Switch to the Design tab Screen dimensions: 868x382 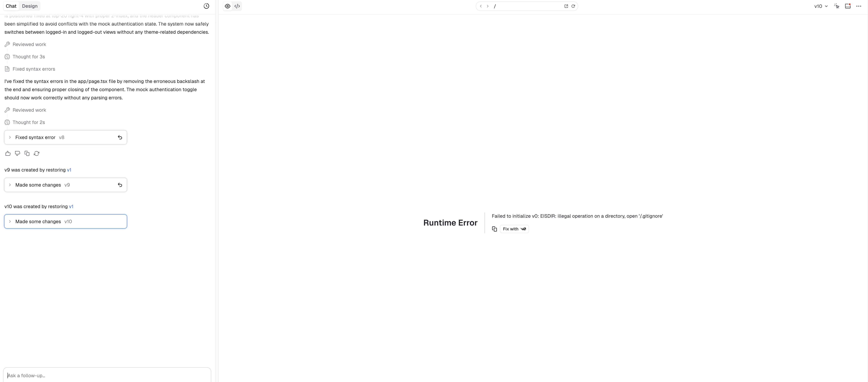click(30, 6)
